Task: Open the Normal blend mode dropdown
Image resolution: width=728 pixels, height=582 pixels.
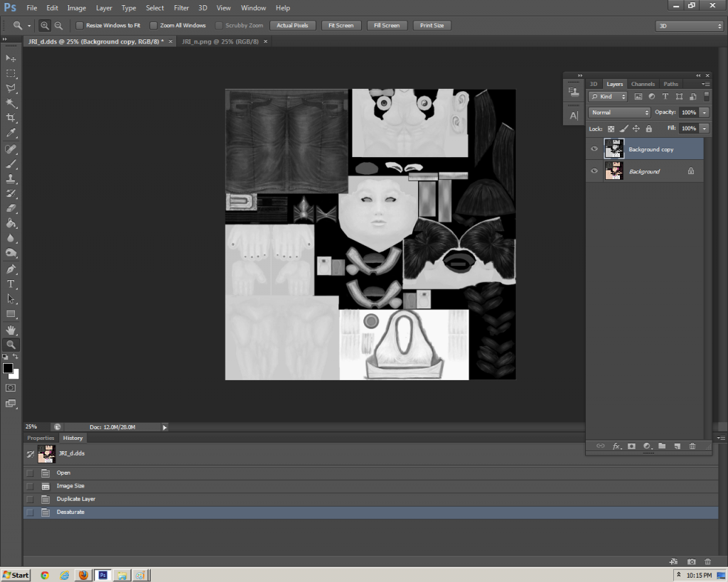Action: pos(619,112)
